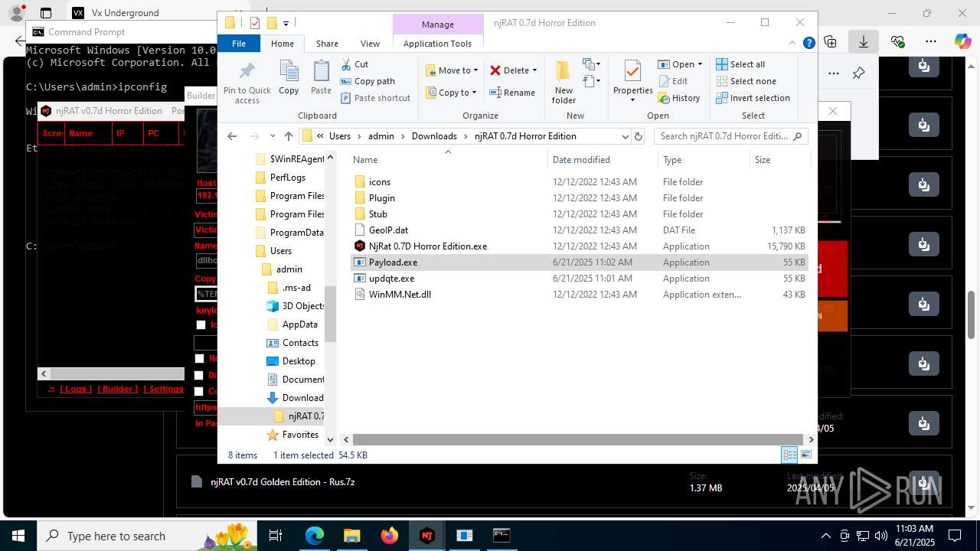Open the Task View taskbar button
The height and width of the screenshot is (551, 980).
pyautogui.click(x=276, y=536)
